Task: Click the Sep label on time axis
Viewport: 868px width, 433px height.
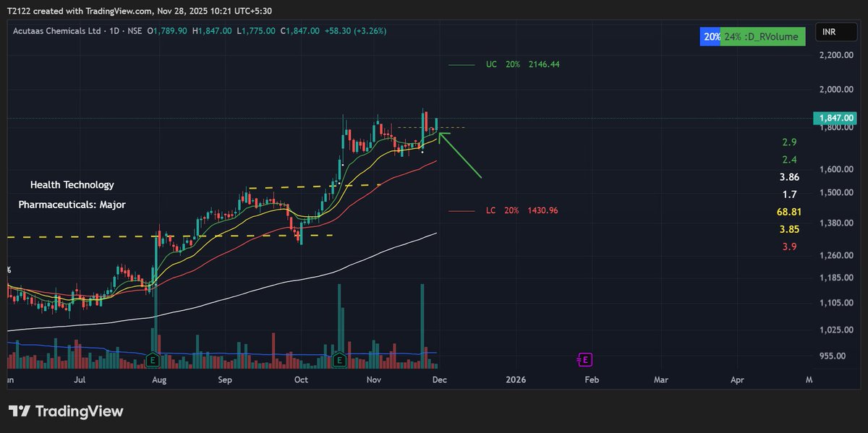Action: (225, 380)
